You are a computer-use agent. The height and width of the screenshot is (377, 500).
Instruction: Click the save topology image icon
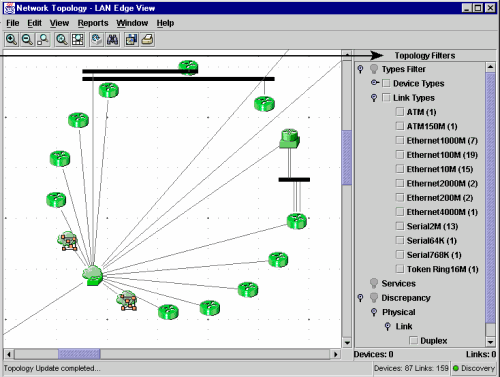(131, 40)
